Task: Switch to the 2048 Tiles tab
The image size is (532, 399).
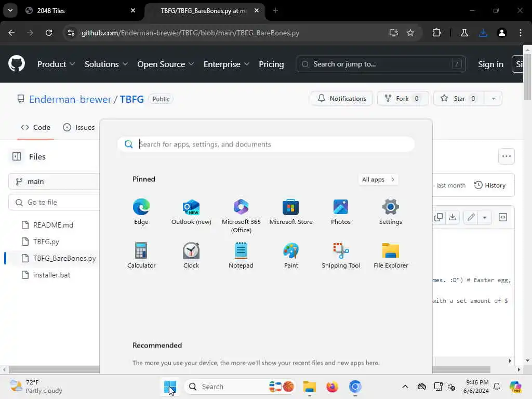Action: click(80, 10)
